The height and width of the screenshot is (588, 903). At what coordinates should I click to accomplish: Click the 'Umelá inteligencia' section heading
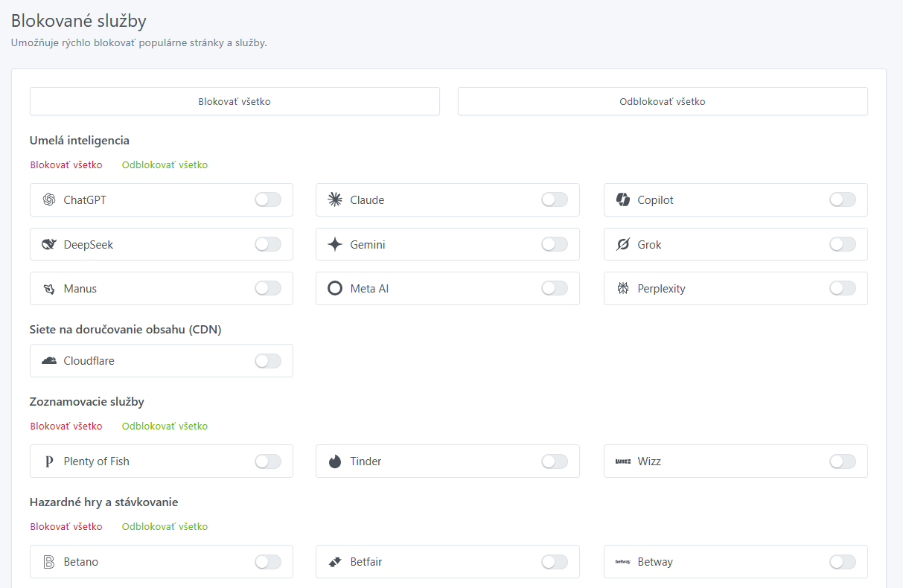tap(80, 140)
